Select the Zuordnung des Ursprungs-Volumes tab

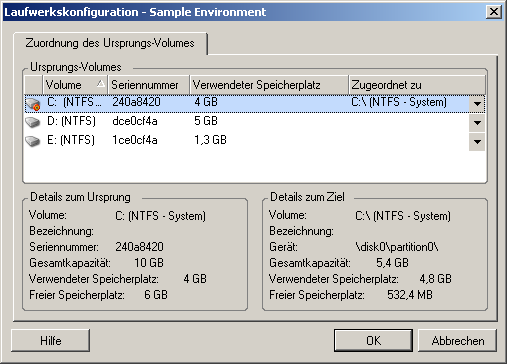coord(110,43)
